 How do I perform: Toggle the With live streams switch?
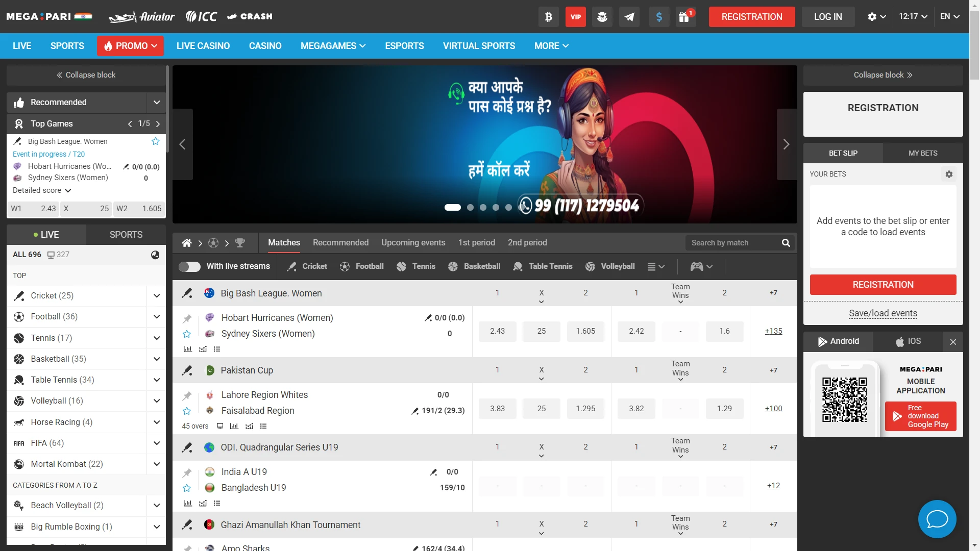tap(189, 266)
